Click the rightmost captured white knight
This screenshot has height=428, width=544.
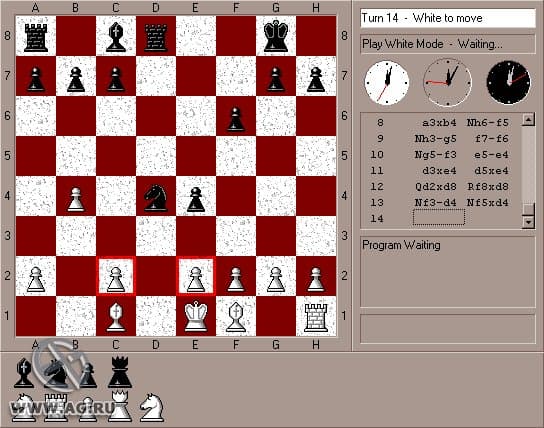[152, 407]
